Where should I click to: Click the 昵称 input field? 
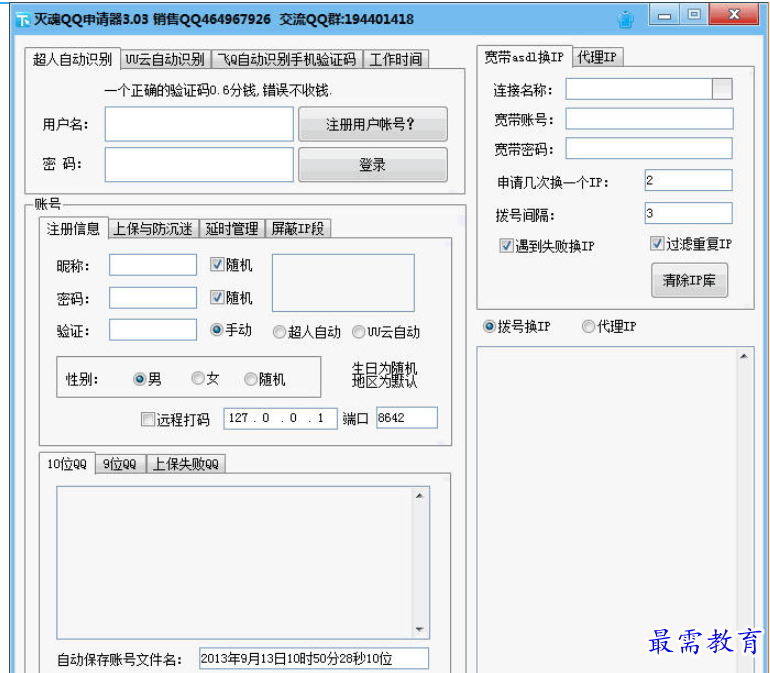[x=153, y=265]
